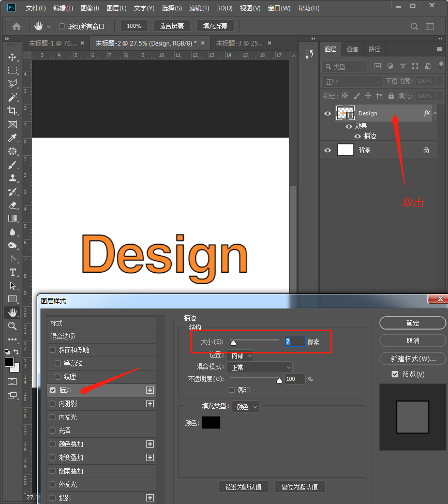Select the Crop tool
The height and width of the screenshot is (504, 448).
pyautogui.click(x=12, y=111)
